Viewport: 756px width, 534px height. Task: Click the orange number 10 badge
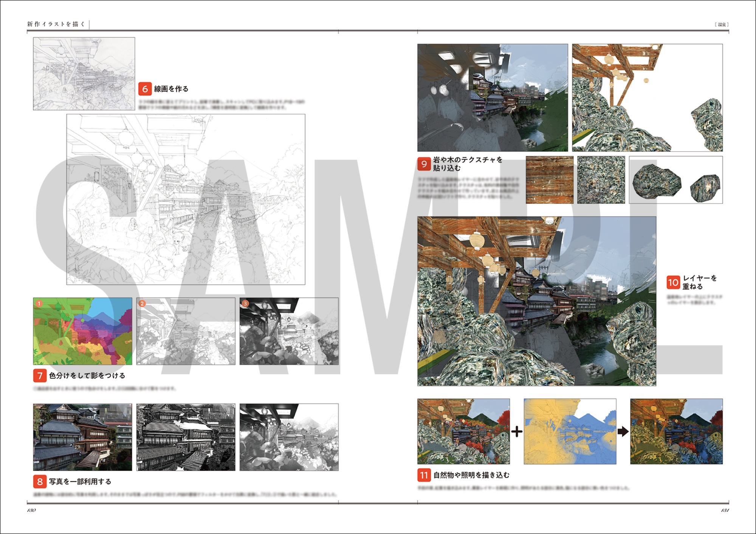(x=673, y=283)
